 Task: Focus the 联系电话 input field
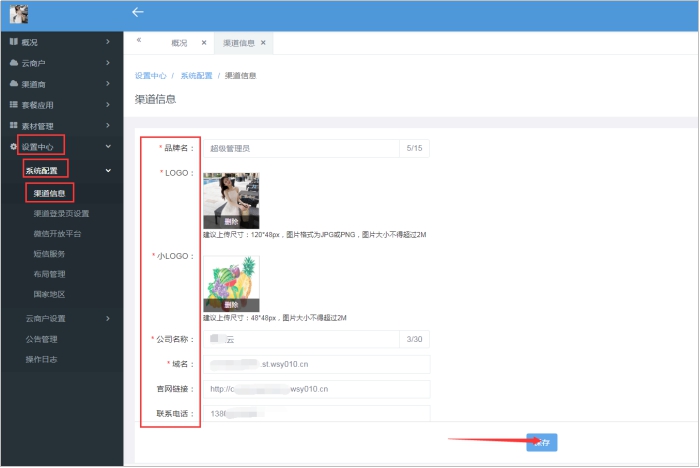point(317,414)
